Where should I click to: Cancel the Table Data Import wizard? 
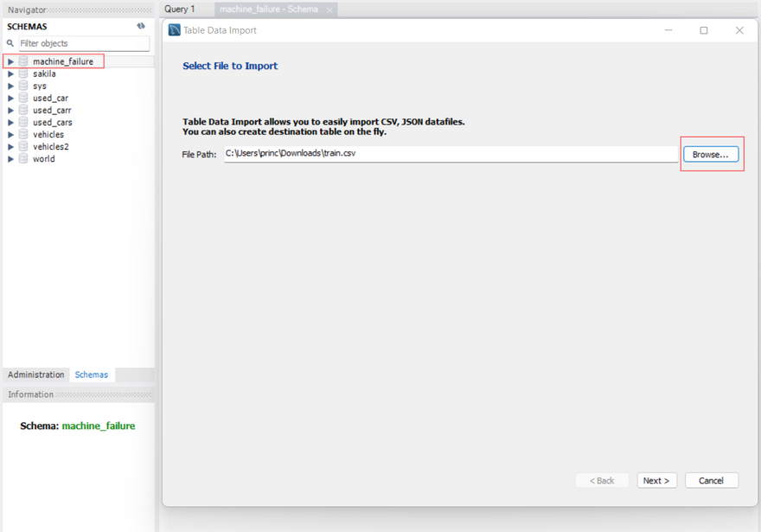[711, 480]
